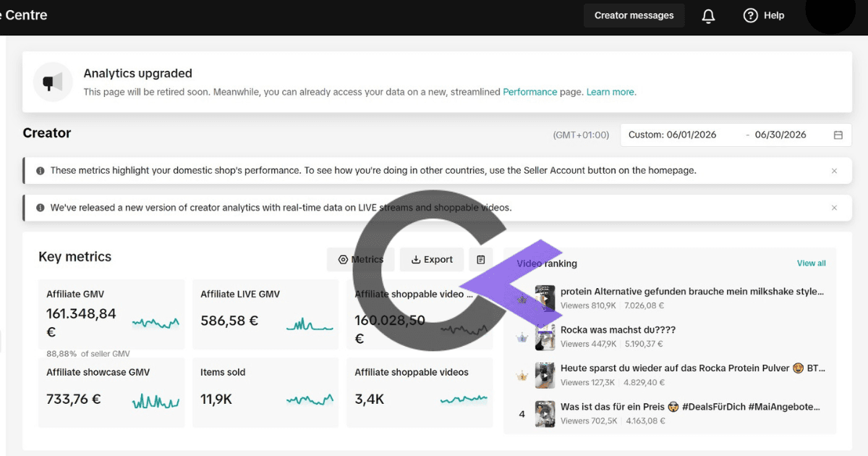Screen dimensions: 868x456
Task: Click the Learn more link
Action: (610, 92)
